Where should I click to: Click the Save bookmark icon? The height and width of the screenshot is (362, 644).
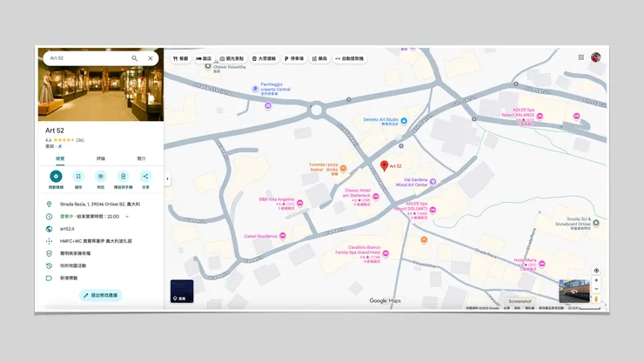[x=78, y=177]
